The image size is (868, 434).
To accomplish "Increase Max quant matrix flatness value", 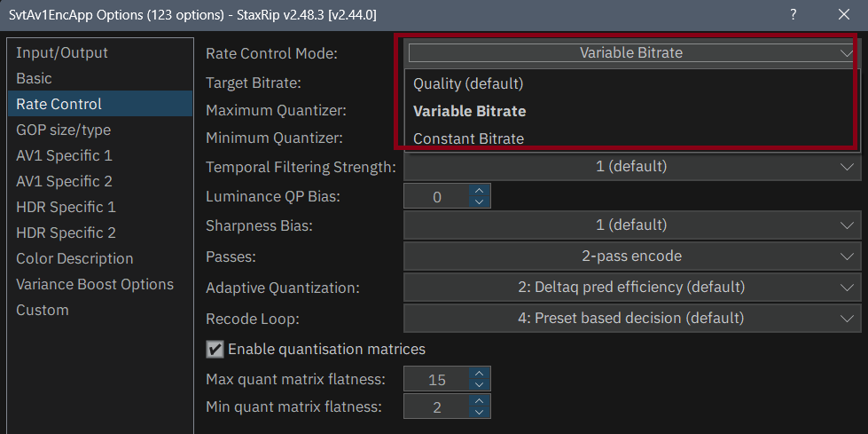I will coord(480,374).
